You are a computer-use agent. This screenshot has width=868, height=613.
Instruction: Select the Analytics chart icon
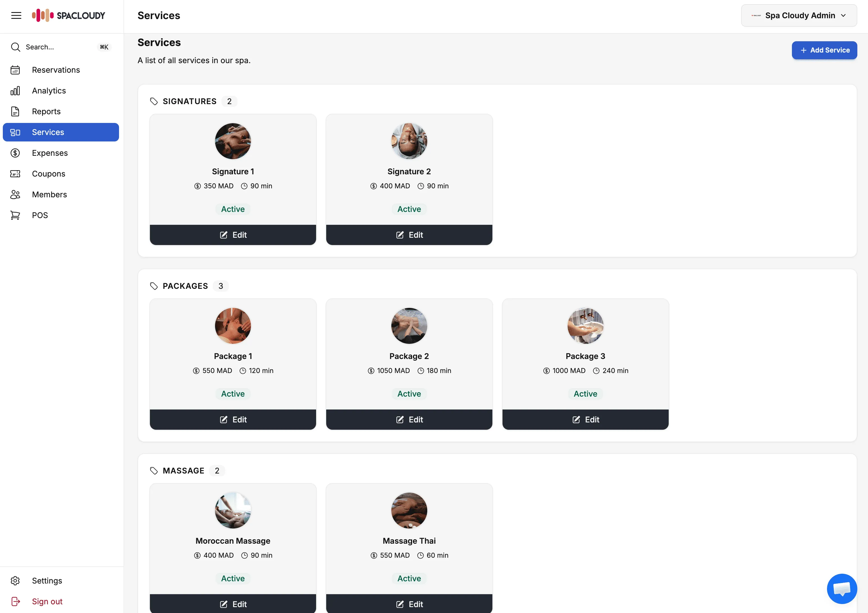point(15,90)
